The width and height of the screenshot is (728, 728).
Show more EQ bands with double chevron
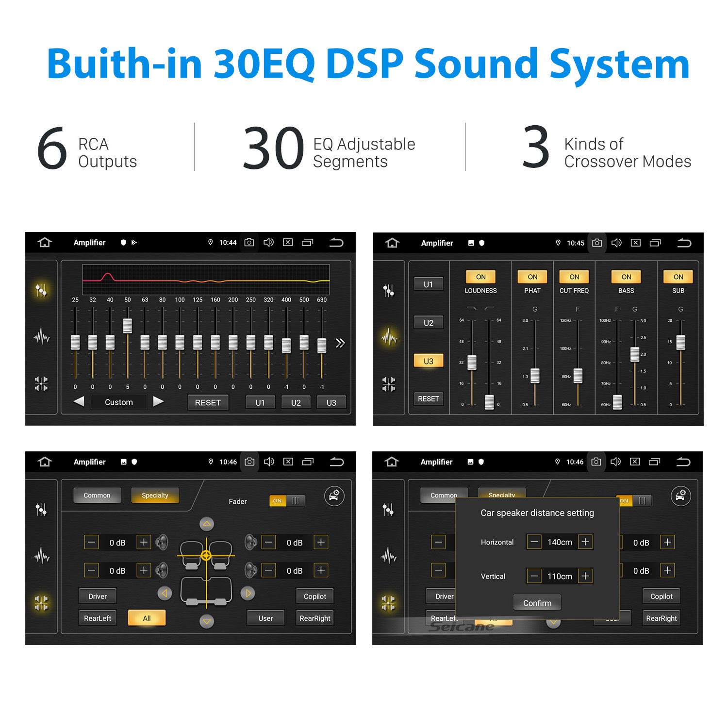coord(340,343)
